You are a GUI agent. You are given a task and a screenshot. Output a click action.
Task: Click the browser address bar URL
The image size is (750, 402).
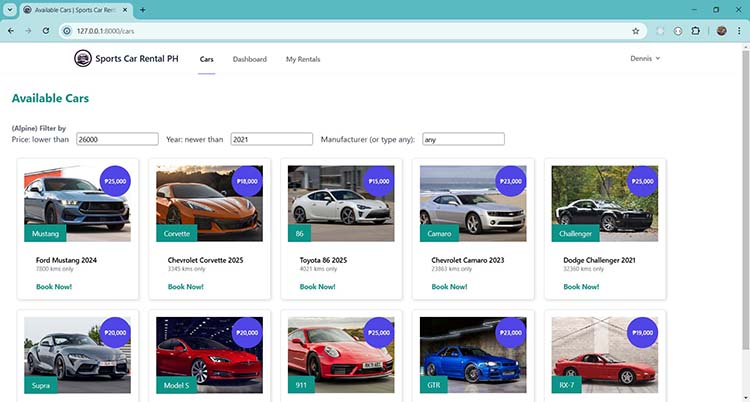(x=105, y=31)
